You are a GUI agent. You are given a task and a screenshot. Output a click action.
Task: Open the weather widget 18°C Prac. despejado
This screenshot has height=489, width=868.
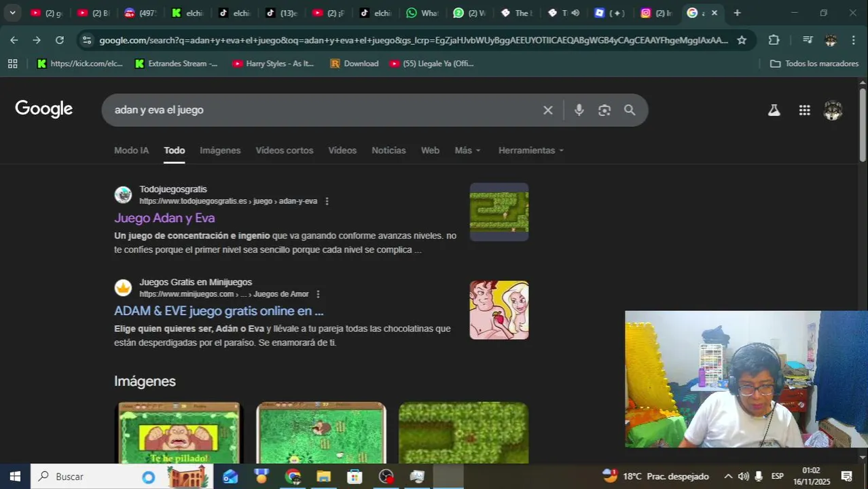656,476
